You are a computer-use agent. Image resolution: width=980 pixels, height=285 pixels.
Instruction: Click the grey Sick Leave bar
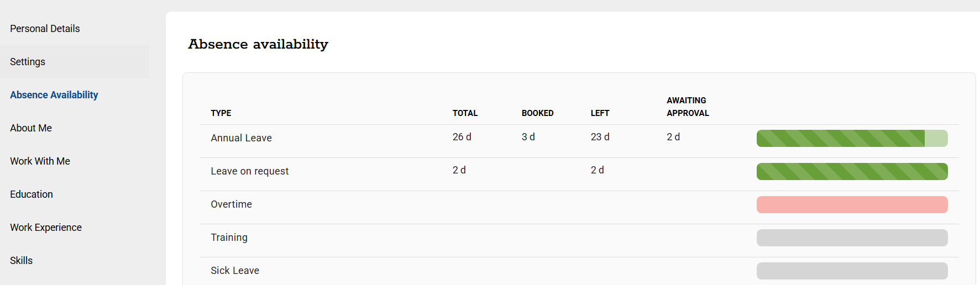point(852,271)
